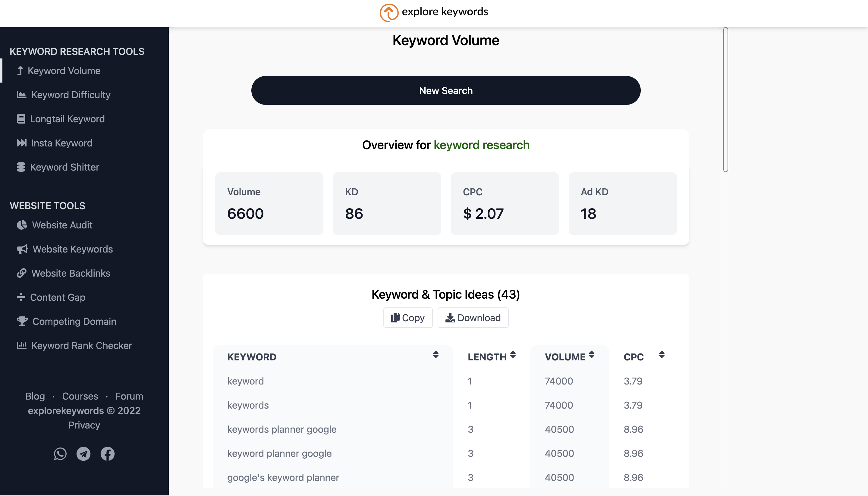
Task: Download the keyword ideas list
Action: tap(473, 318)
